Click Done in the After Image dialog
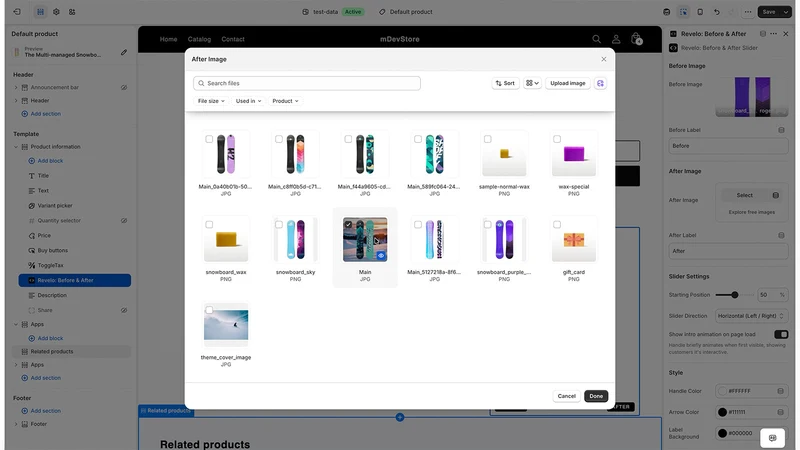Screen dimensions: 800x450 coord(596,396)
